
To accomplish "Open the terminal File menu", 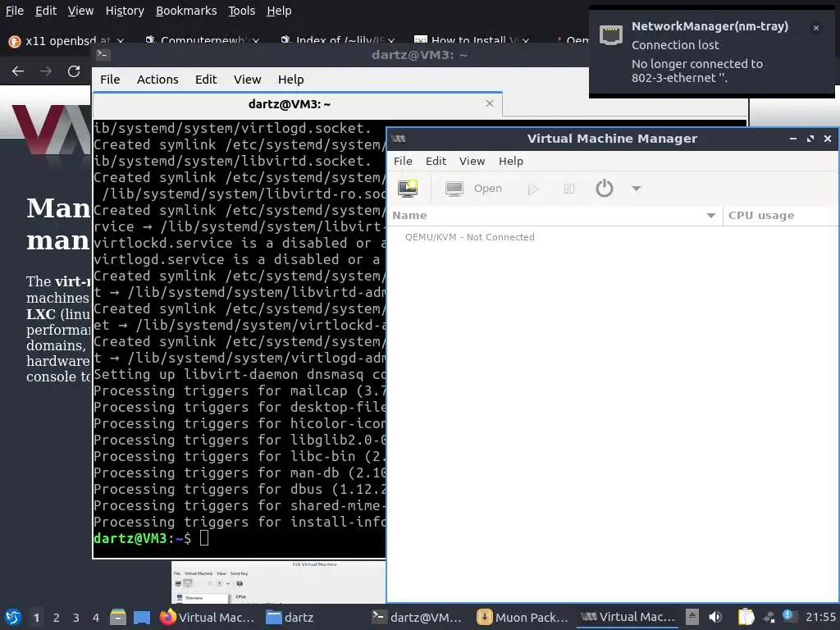I will pos(110,80).
